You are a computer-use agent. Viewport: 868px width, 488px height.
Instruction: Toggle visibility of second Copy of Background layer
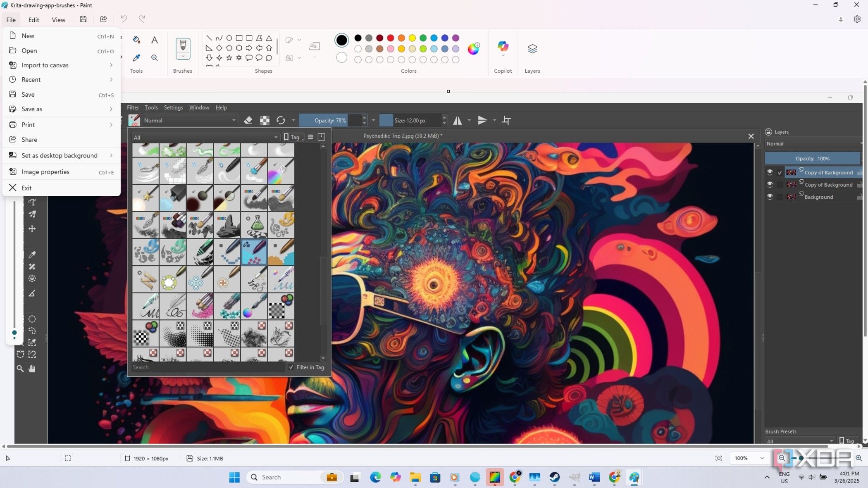coord(770,185)
